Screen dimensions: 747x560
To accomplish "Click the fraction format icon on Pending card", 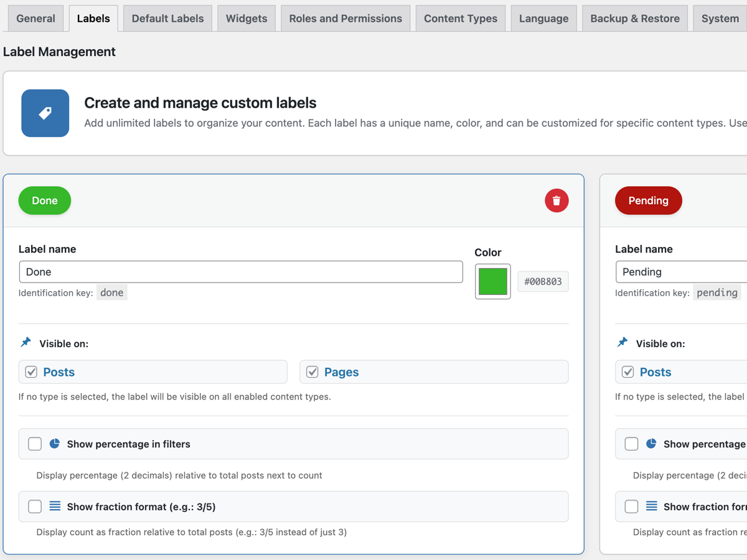I will coord(651,506).
